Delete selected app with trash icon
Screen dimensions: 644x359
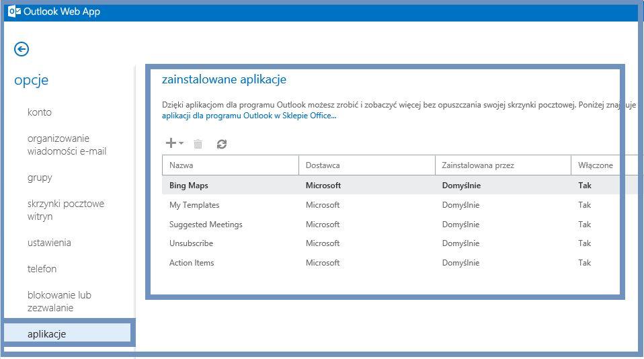[198, 144]
